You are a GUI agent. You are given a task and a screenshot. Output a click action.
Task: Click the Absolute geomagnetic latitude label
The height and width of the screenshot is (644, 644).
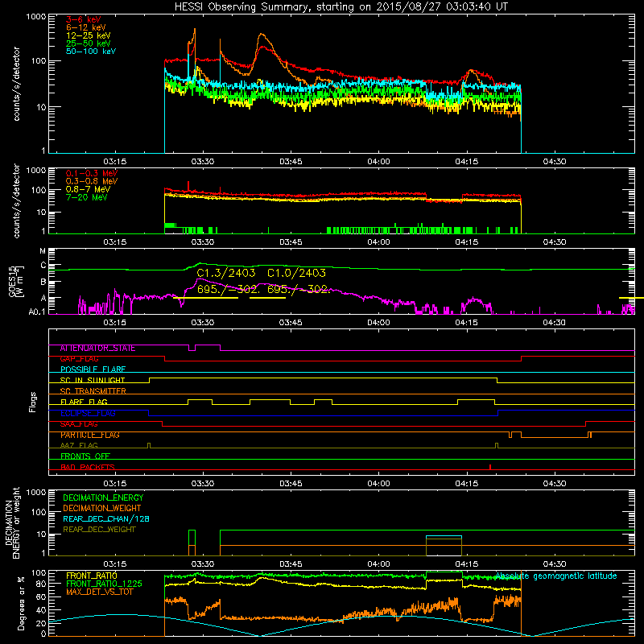coord(556,576)
